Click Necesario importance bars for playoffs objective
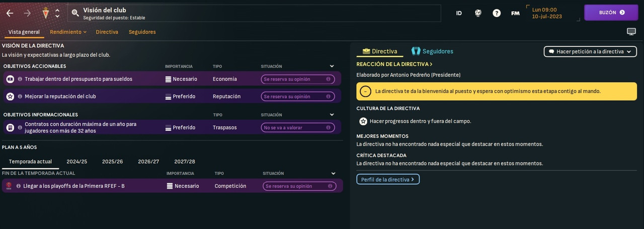644x229 pixels. point(170,186)
